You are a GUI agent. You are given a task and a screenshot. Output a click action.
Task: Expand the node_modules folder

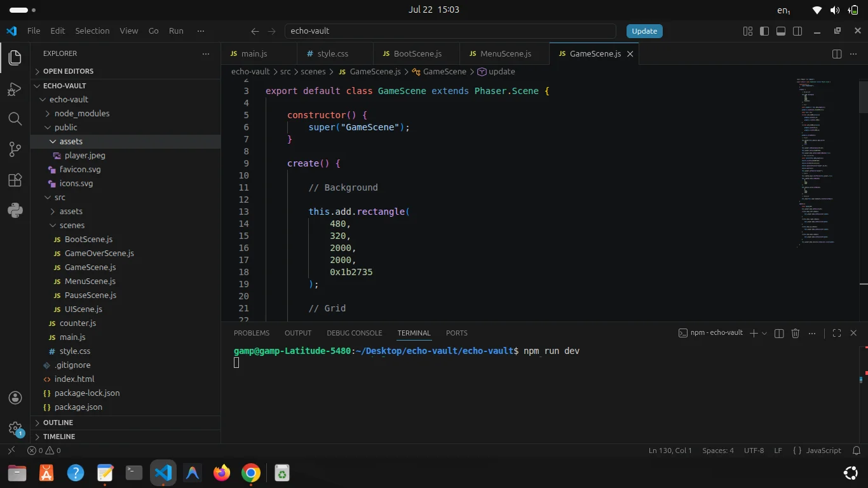[x=126, y=113]
